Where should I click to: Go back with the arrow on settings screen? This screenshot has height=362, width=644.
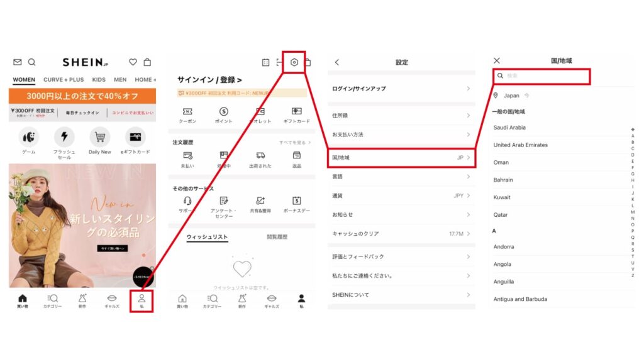point(337,62)
